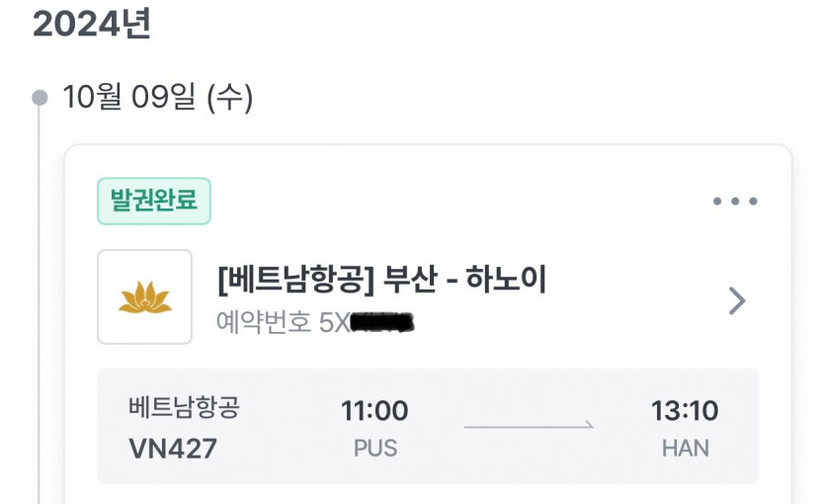
Task: Click the 13:10 arrival time
Action: [x=685, y=410]
